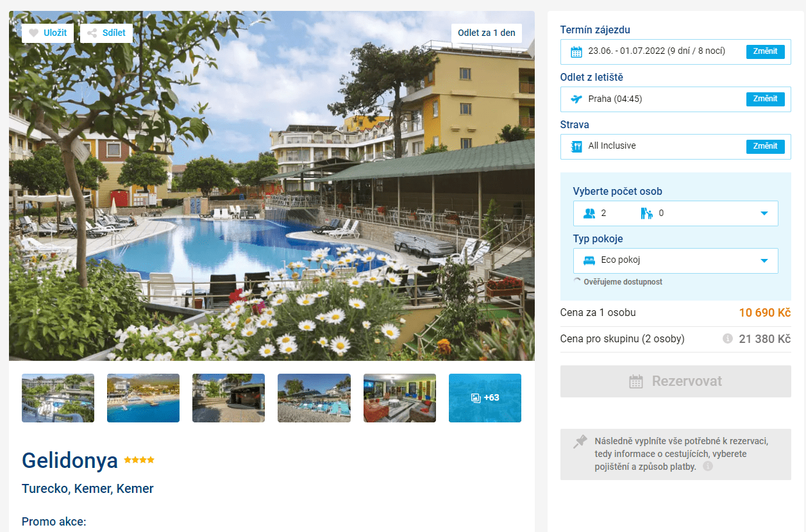Image resolution: width=806 pixels, height=532 pixels.
Task: Click the heart icon to save hotel
Action: pos(34,33)
